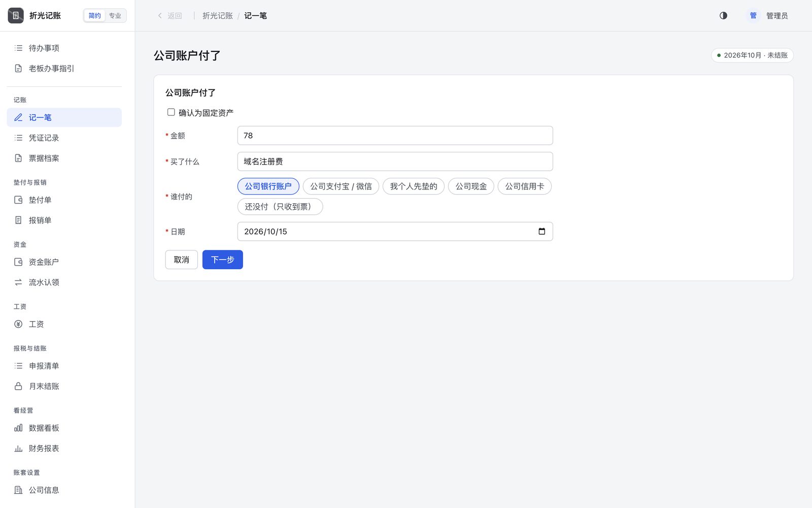Click the 2026年10月 · 未结账 period badge
Screen dimensions: 812x508
(x=753, y=55)
